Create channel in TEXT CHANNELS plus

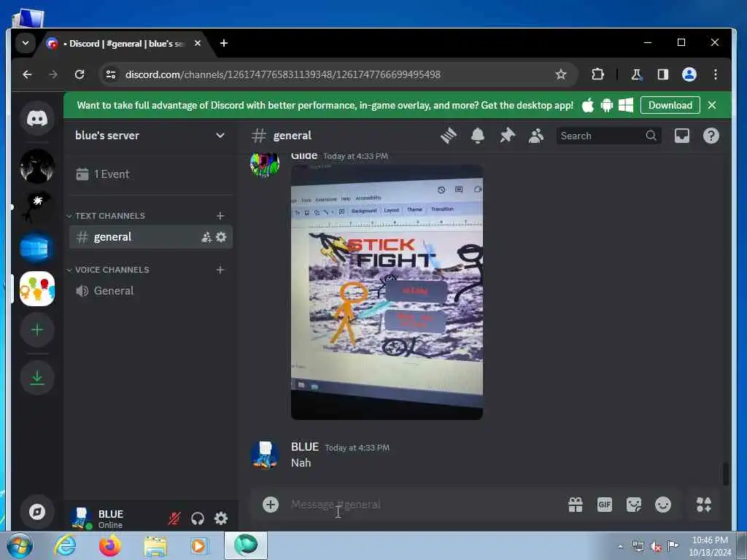220,216
